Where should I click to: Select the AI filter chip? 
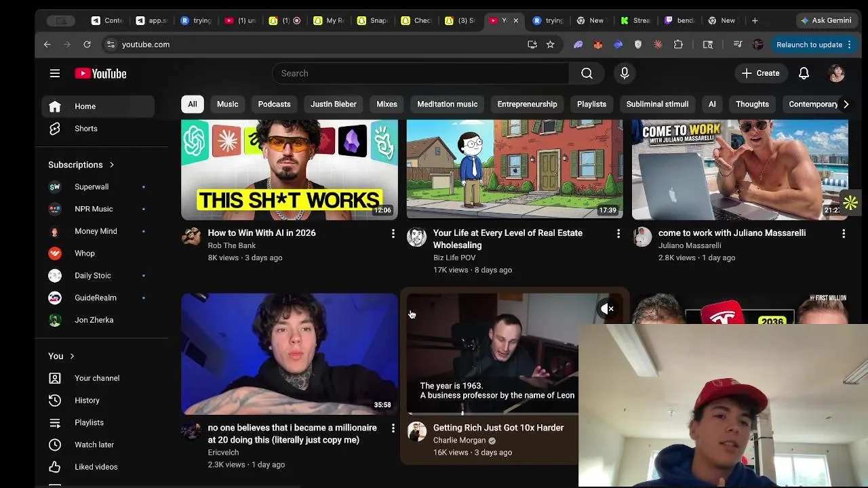click(712, 104)
